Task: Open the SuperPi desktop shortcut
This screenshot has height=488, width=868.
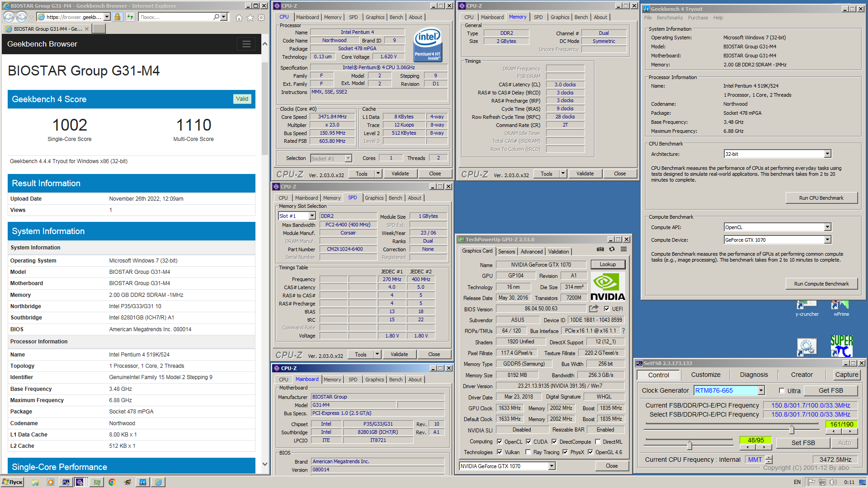Action: [841, 346]
